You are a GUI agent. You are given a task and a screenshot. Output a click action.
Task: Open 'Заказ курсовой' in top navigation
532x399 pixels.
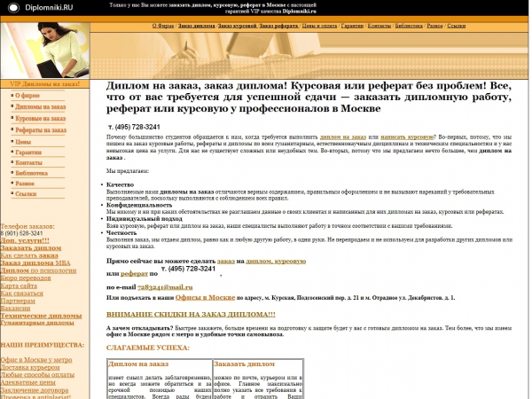pos(237,26)
